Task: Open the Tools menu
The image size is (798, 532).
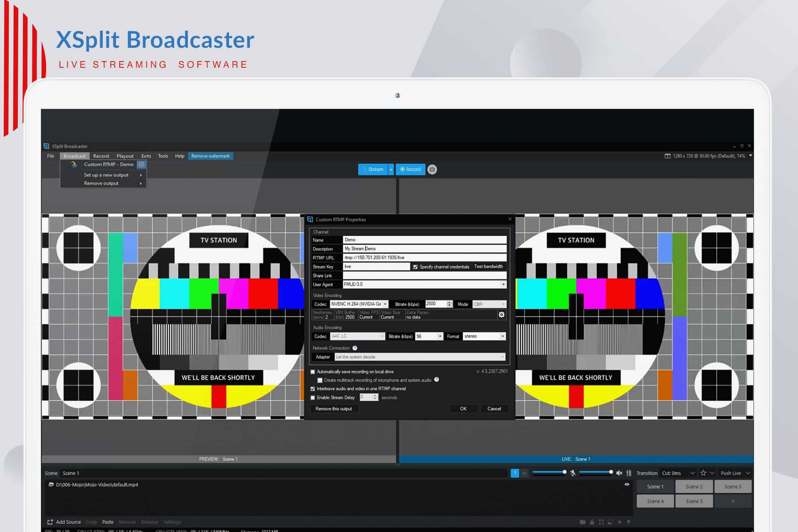Action: click(x=163, y=156)
